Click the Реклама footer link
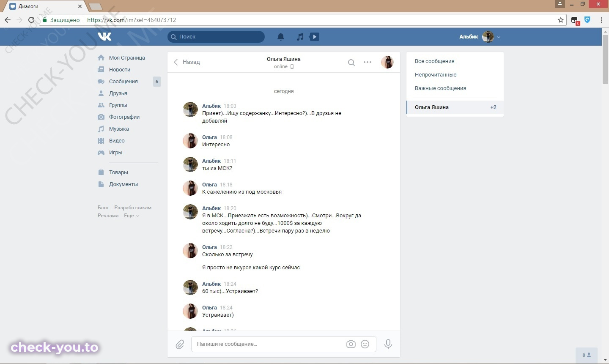This screenshot has height=364, width=609. [108, 216]
